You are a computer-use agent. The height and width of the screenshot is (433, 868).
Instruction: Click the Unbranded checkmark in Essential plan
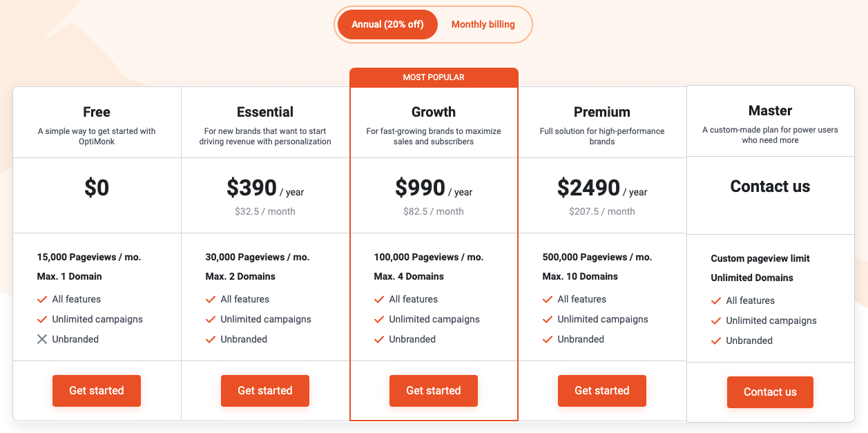[x=211, y=339]
